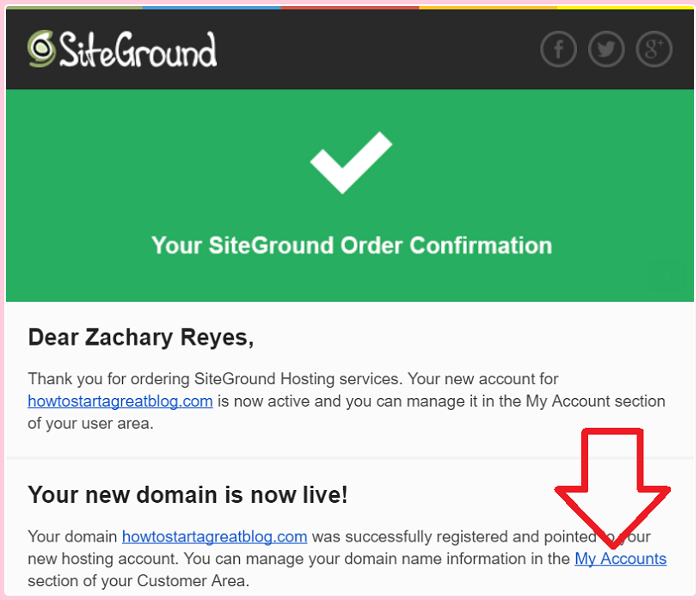Click the red downward arrow annotation
This screenshot has width=700, height=600.
pyautogui.click(x=612, y=488)
